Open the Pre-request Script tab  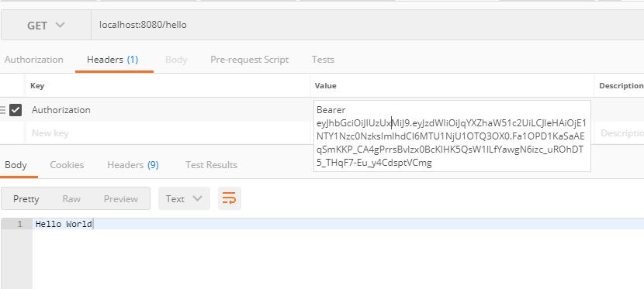[x=249, y=60]
